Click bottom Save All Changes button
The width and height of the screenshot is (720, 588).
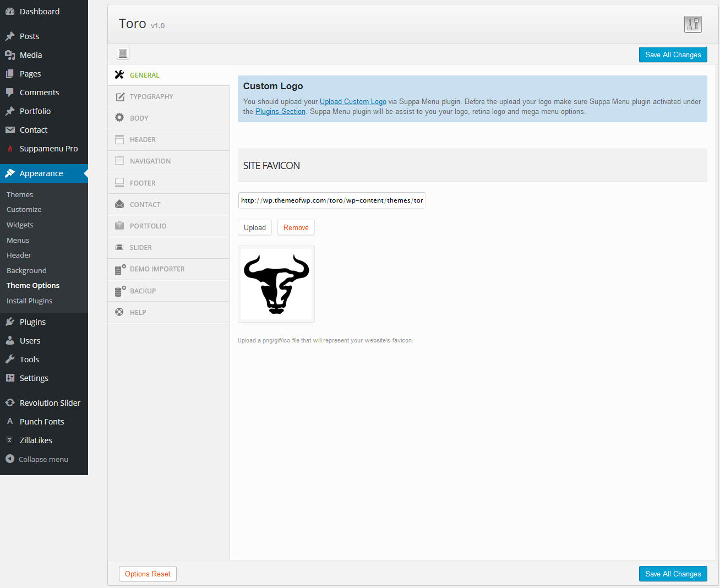coord(673,574)
